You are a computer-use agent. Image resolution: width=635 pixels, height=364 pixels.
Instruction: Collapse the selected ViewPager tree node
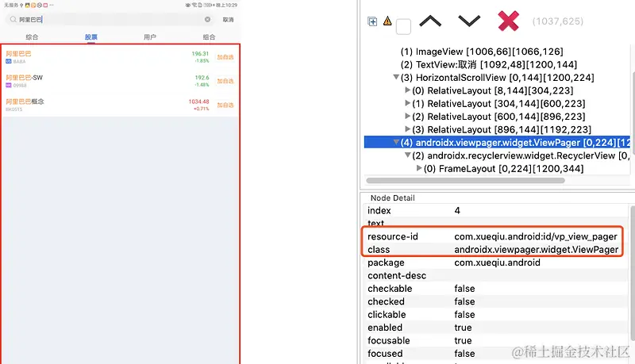click(396, 143)
